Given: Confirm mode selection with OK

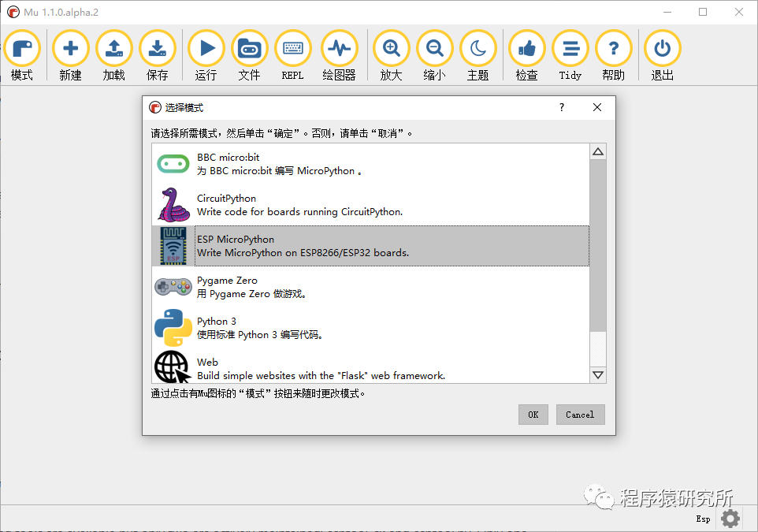Looking at the screenshot, I should coord(533,415).
